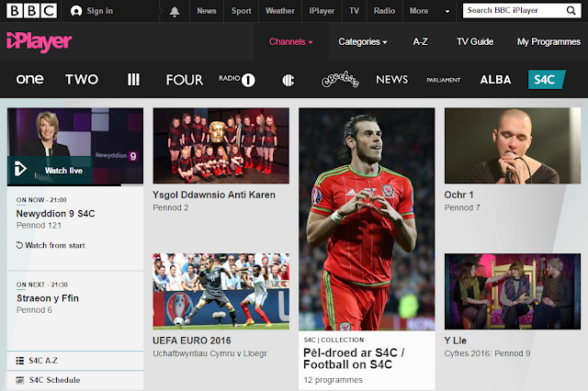Image resolution: width=588 pixels, height=391 pixels.
Task: Select the CBBC channel logo
Action: point(288,80)
